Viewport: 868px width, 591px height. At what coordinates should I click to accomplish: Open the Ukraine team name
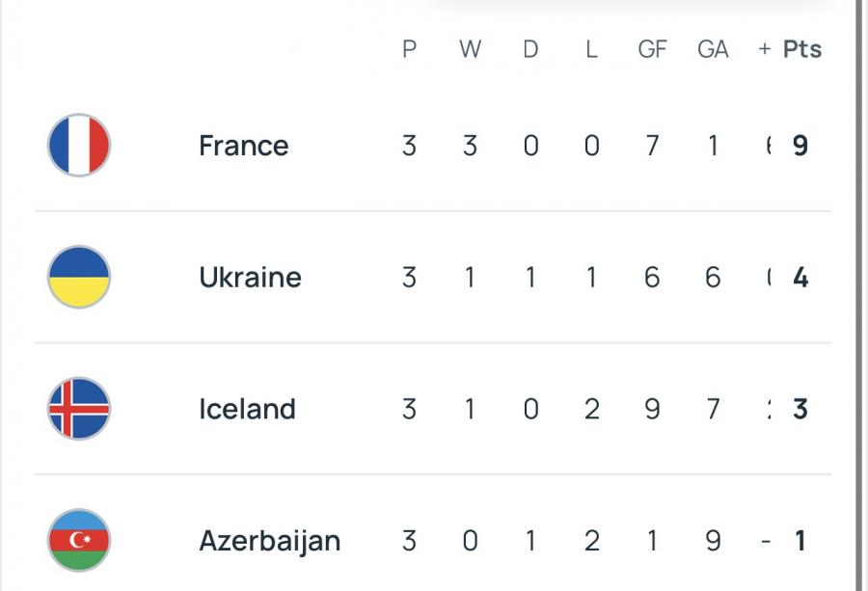(250, 278)
